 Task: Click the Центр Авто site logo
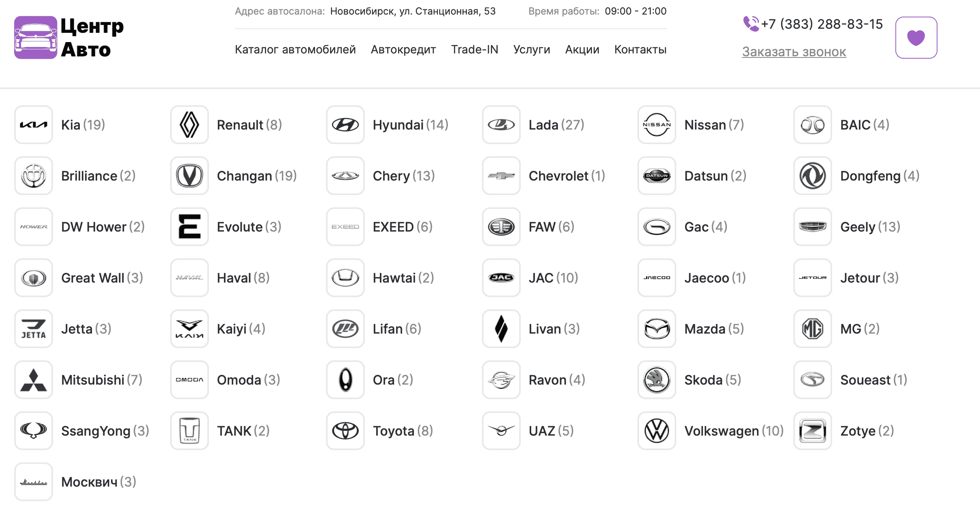pos(69,38)
